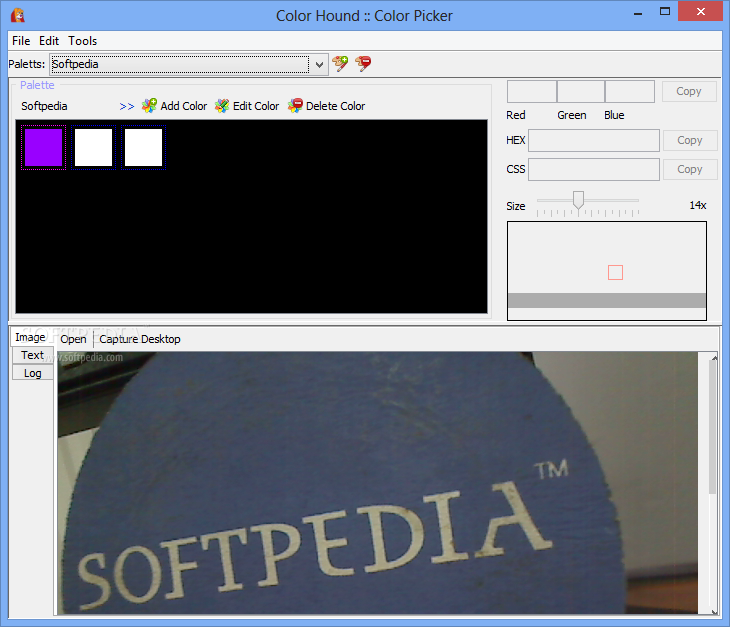Viewport: 730px width, 627px height.
Task: Click the remove palette icon
Action: (363, 63)
